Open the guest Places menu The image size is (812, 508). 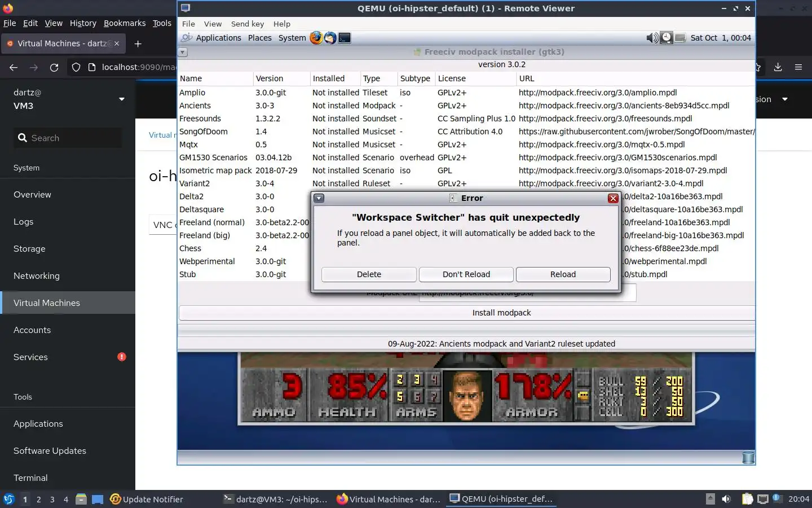(x=260, y=38)
